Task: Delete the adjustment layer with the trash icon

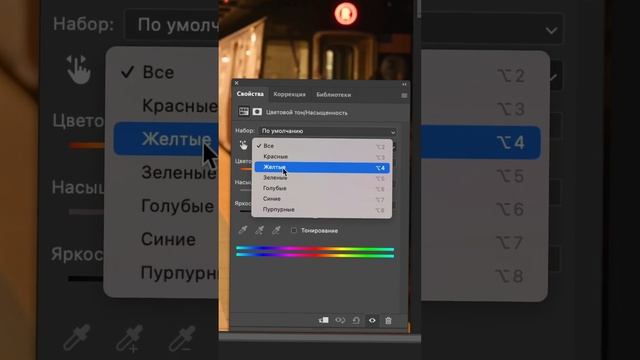Action: point(388,320)
